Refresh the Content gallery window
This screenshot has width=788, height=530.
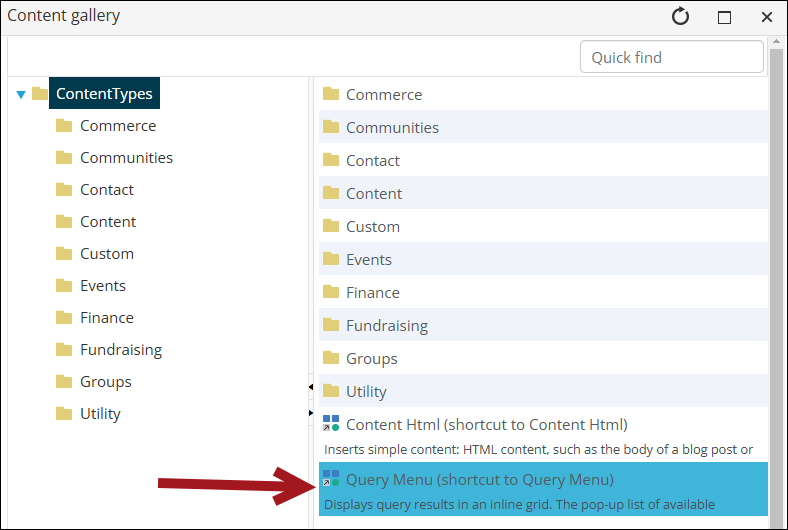coord(680,17)
